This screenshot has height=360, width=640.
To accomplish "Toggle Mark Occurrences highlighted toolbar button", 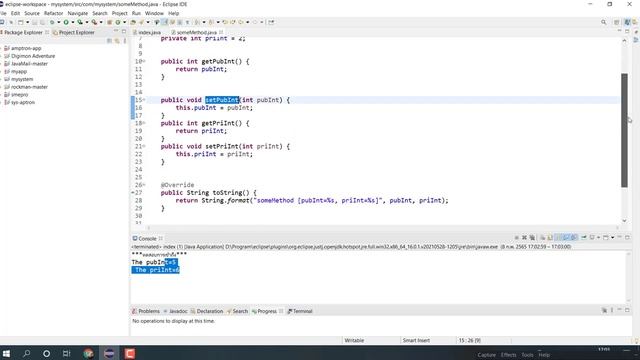I will click(165, 22).
